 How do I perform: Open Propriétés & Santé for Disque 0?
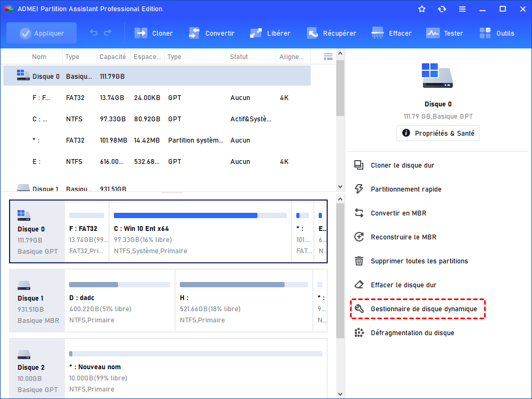coord(438,133)
